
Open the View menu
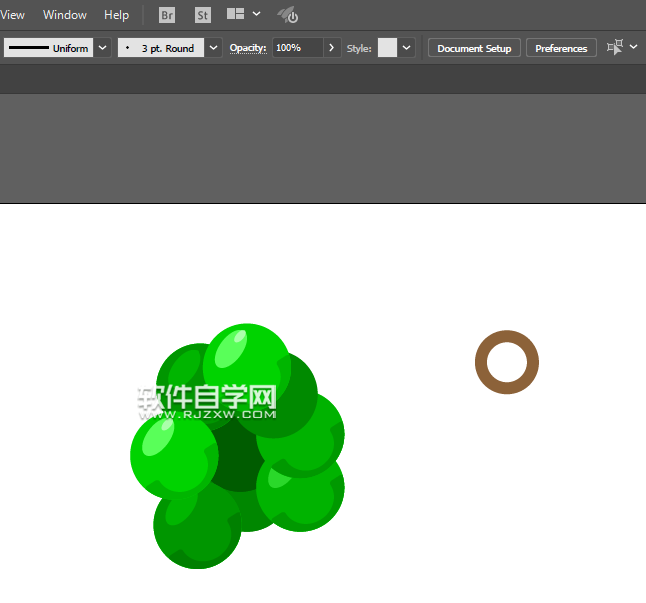point(13,15)
